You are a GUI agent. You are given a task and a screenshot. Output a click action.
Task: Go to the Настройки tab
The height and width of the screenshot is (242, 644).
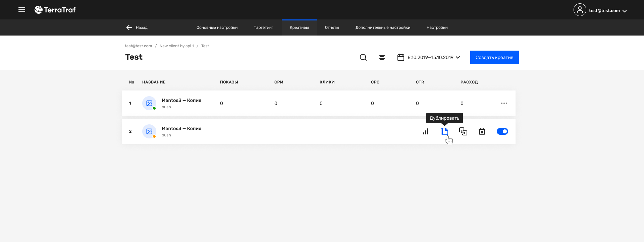437,27
